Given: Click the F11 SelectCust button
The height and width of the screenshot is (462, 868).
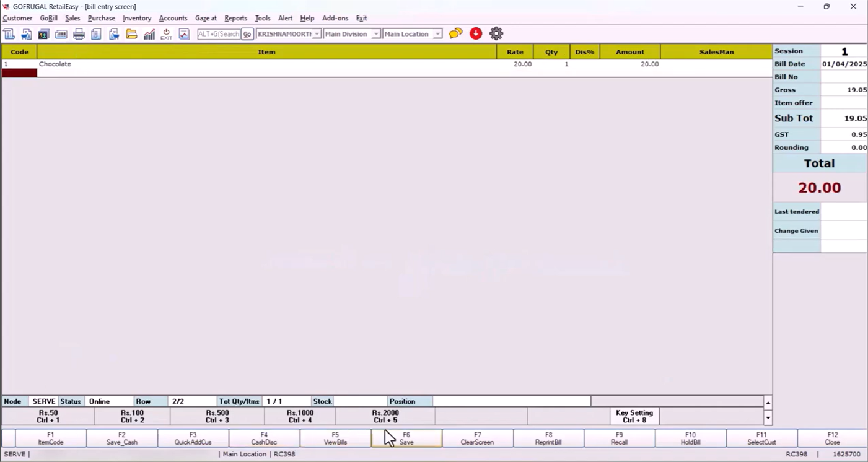Looking at the screenshot, I should point(761,438).
